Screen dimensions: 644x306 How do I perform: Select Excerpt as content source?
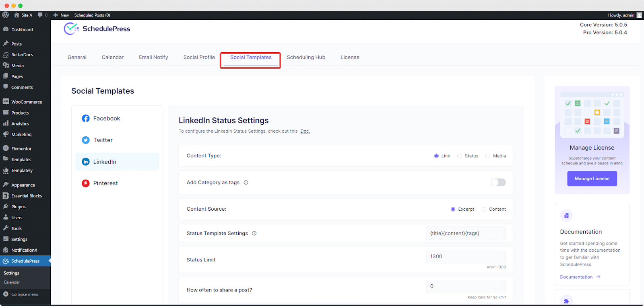click(x=453, y=209)
